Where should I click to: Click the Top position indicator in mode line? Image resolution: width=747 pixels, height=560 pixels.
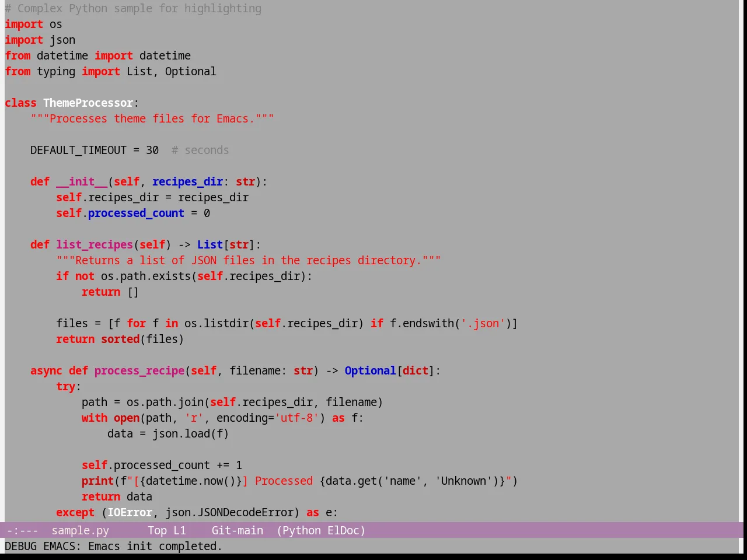tap(157, 530)
